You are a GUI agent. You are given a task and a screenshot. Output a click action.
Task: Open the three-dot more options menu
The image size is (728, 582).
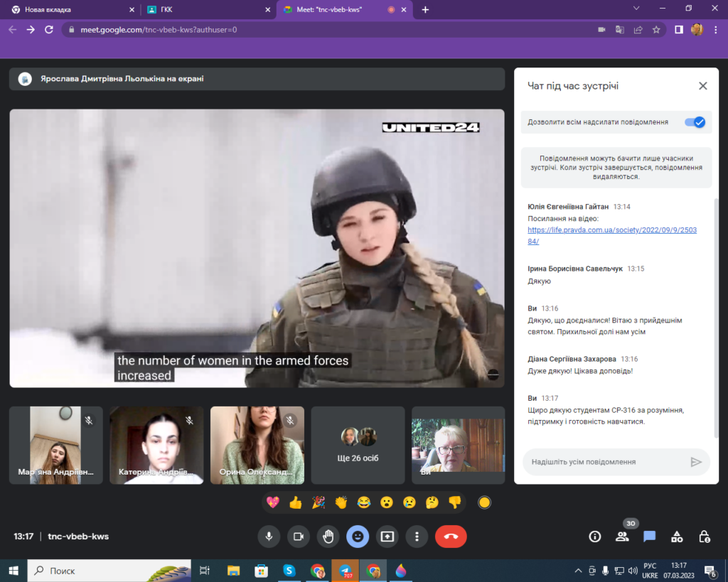417,537
